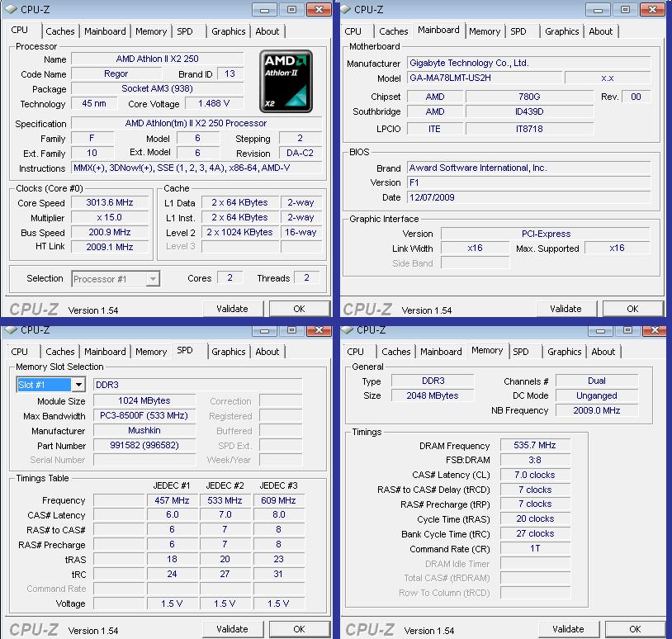Screen dimensions: 672x639
Task: Click the Core Speed value 3013.6 MHz
Action: point(110,202)
